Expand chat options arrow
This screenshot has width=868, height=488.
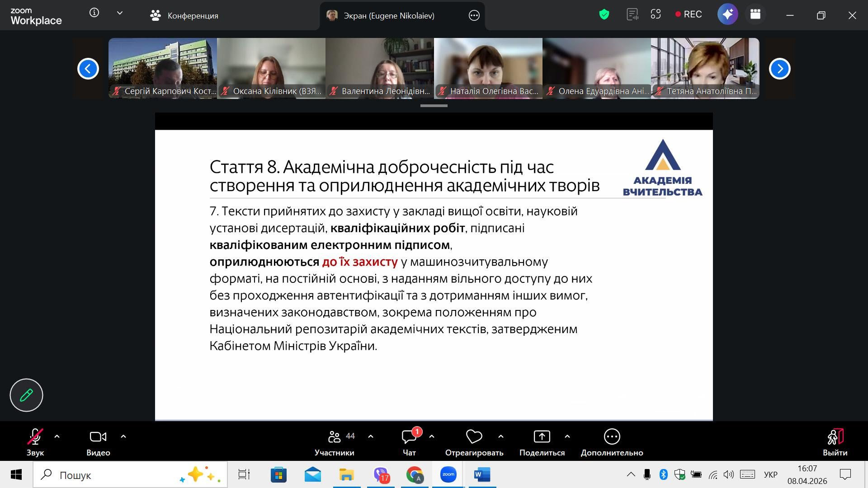tap(432, 436)
